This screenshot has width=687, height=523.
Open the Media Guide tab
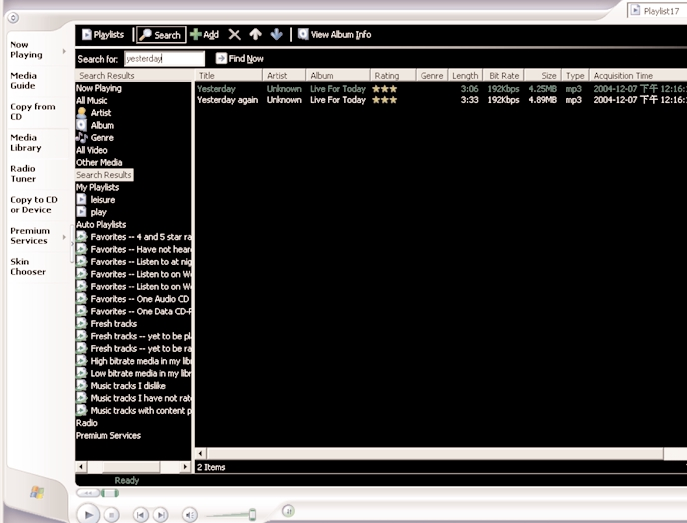[23, 81]
